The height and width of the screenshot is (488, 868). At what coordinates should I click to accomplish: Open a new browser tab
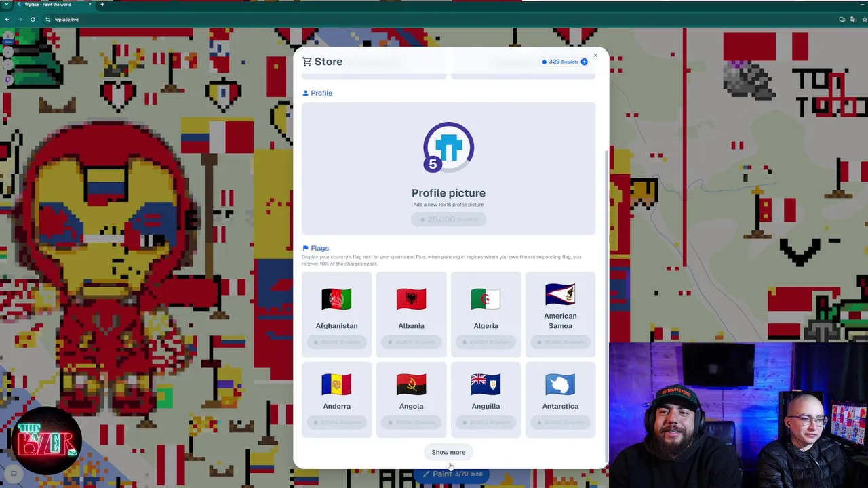[102, 5]
